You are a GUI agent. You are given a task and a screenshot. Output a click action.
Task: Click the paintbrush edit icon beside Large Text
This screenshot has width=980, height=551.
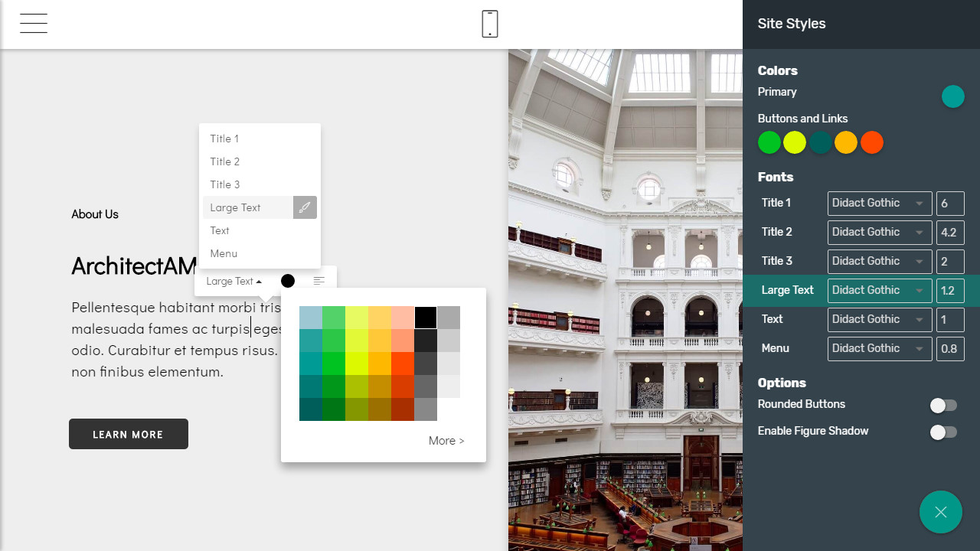pos(305,207)
